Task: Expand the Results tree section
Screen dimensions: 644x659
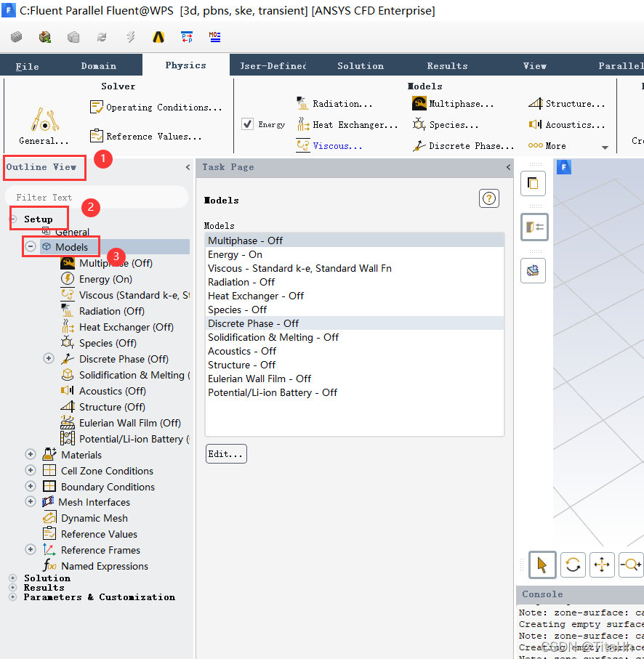Action: tap(13, 588)
